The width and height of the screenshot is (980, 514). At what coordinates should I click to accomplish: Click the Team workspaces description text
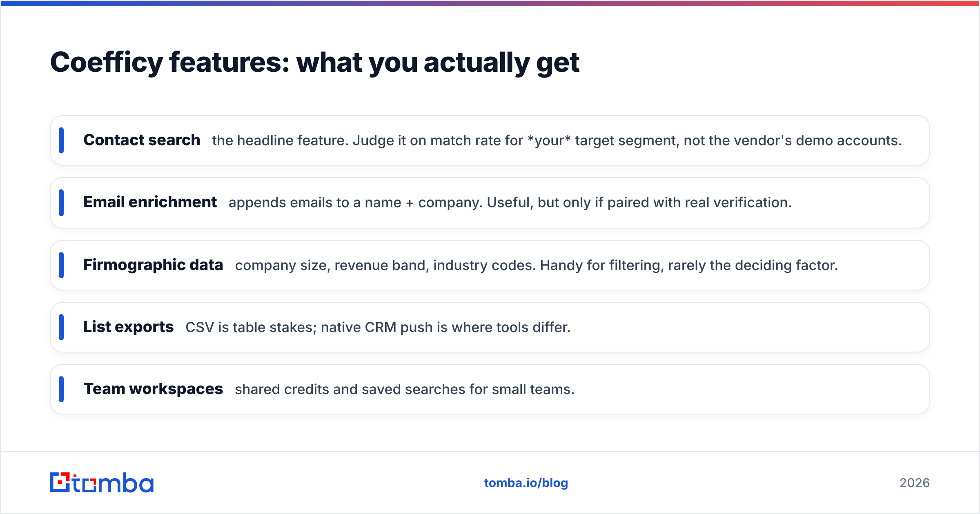click(x=405, y=389)
